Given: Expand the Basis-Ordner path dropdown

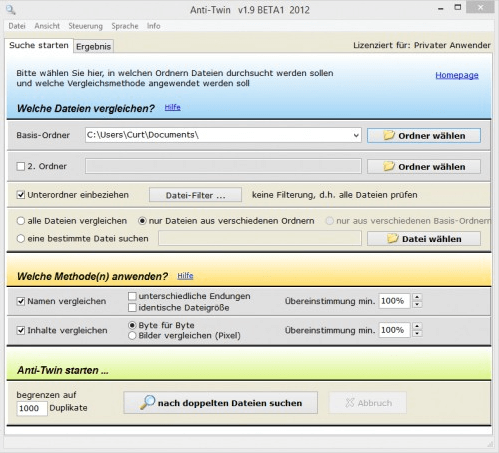Looking at the screenshot, I should coord(356,135).
